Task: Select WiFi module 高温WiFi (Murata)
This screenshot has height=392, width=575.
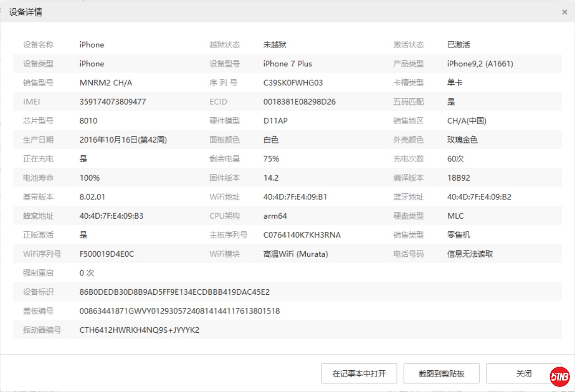Action: point(296,254)
